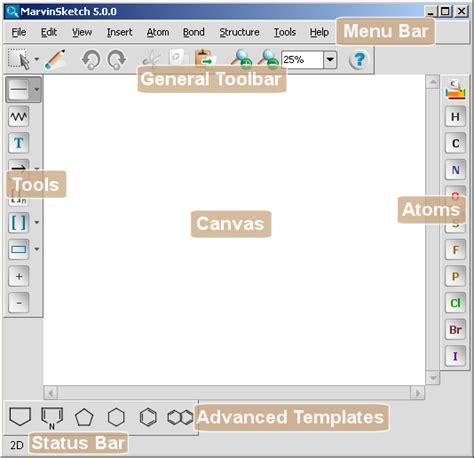Click the Zoom In magnifier icon
This screenshot has height=458, width=474.
pyautogui.click(x=242, y=59)
